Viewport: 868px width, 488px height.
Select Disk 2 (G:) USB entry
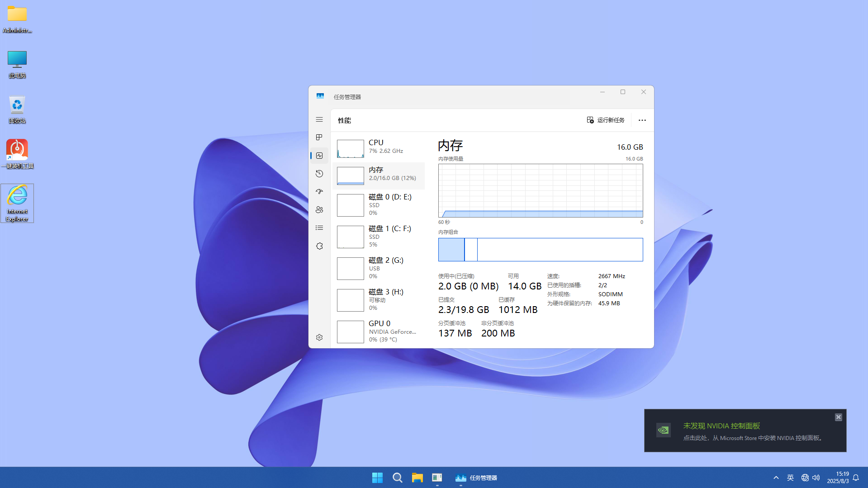(379, 268)
